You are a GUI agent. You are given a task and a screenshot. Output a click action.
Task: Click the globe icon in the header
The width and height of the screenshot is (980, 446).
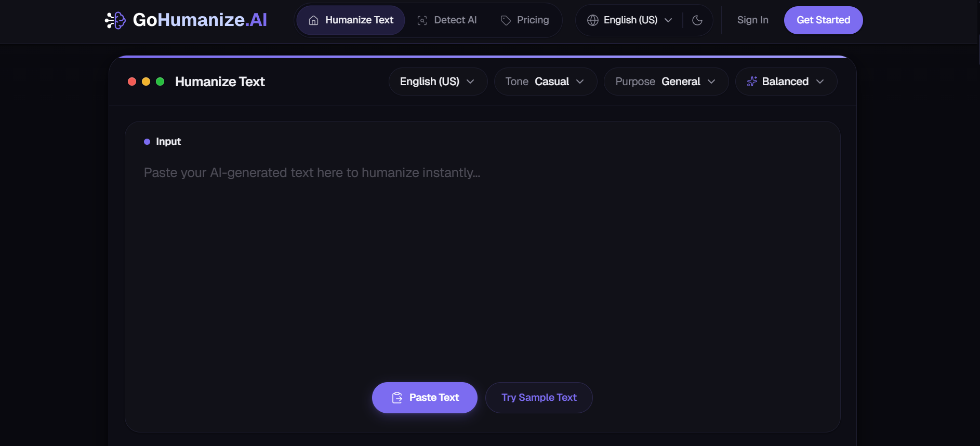click(x=593, y=20)
